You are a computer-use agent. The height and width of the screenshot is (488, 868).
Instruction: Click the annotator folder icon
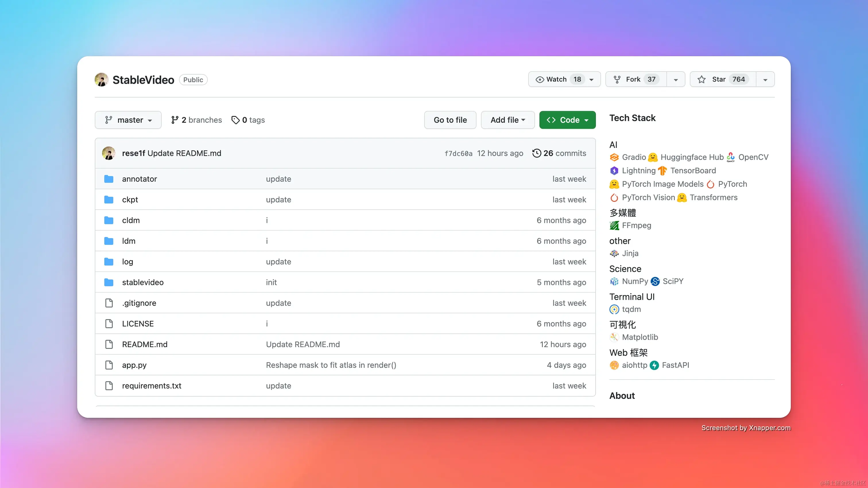(108, 179)
